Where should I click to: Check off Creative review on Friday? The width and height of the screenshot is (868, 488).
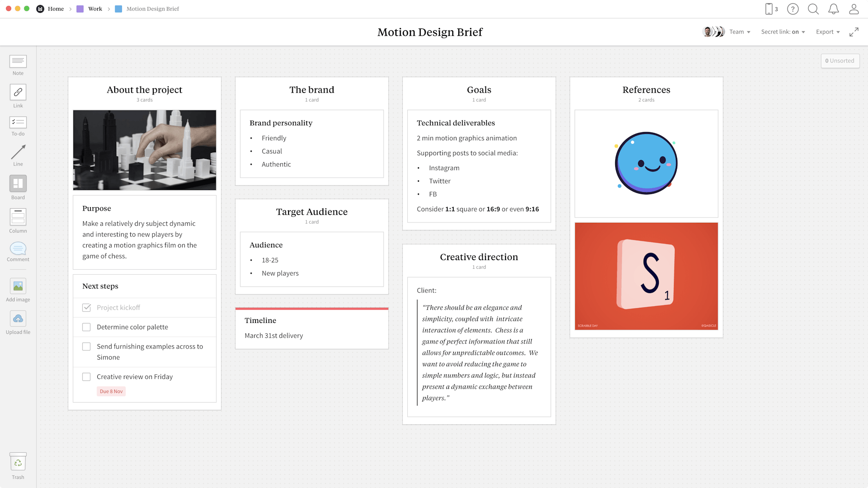[86, 377]
